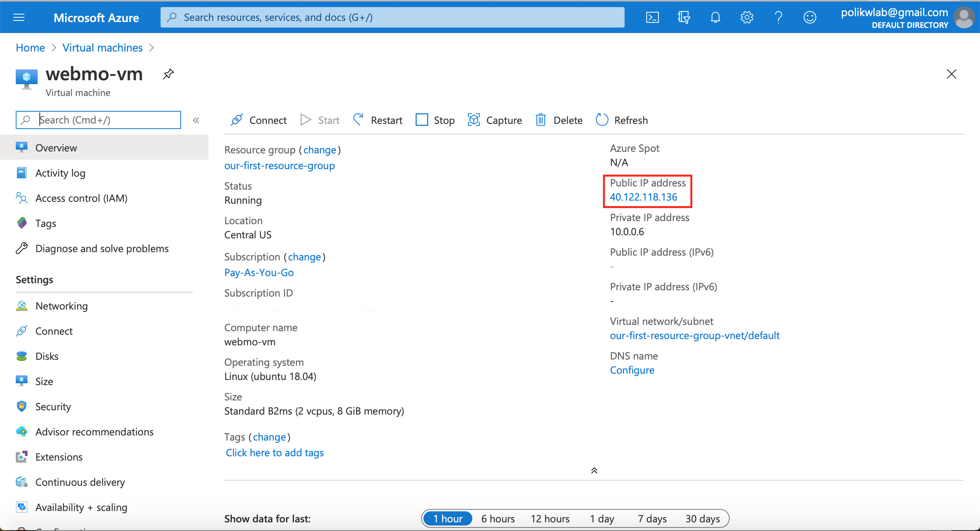Open the help question mark icon

tap(778, 17)
